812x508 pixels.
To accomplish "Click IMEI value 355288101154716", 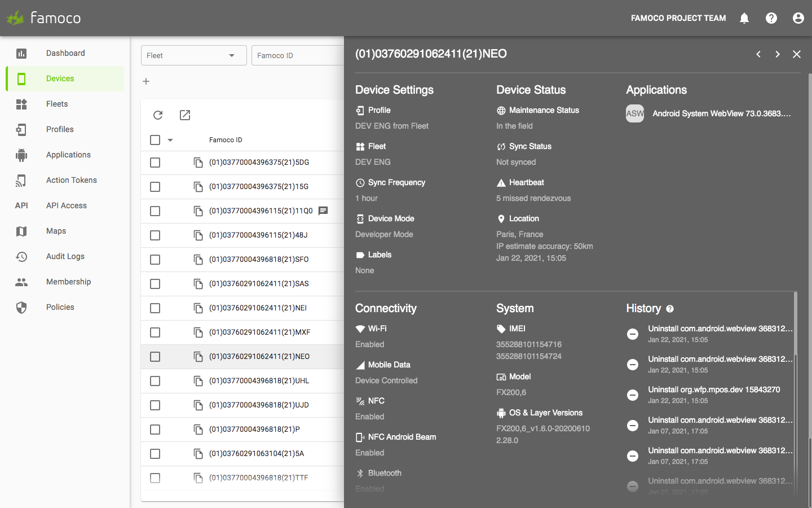I will click(529, 344).
